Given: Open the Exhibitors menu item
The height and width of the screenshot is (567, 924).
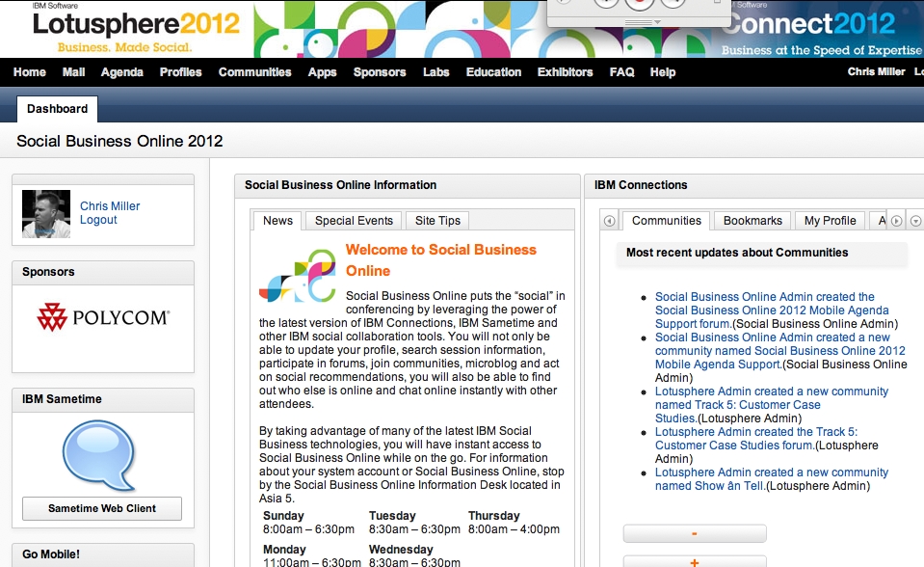Looking at the screenshot, I should click(565, 71).
